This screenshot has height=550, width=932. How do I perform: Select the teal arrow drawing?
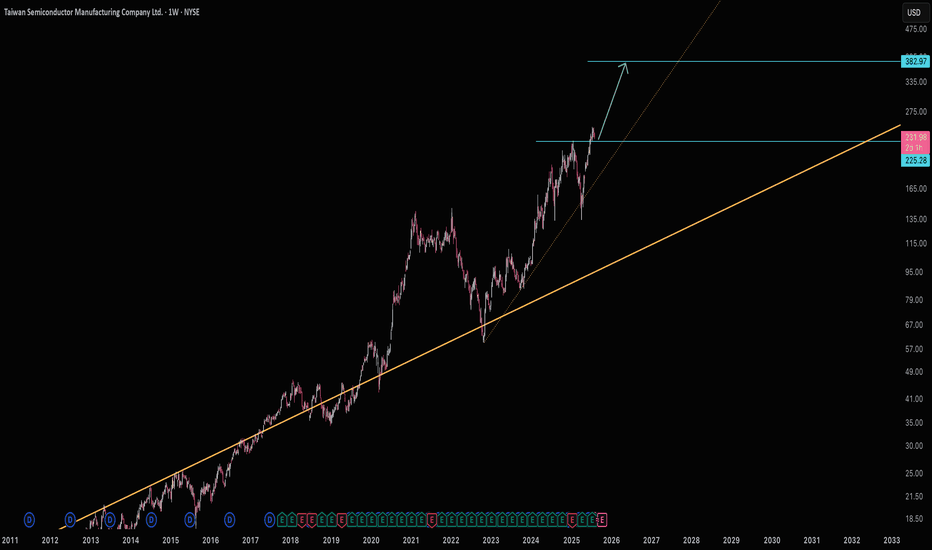point(612,101)
